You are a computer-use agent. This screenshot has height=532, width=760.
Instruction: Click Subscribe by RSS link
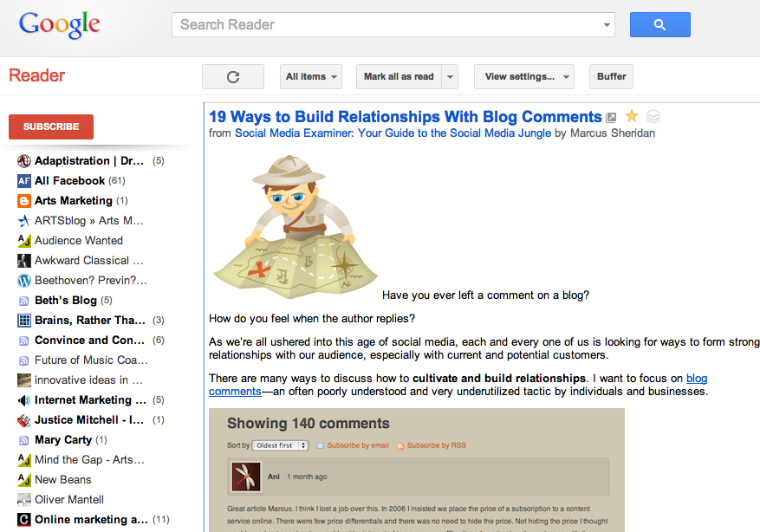436,445
